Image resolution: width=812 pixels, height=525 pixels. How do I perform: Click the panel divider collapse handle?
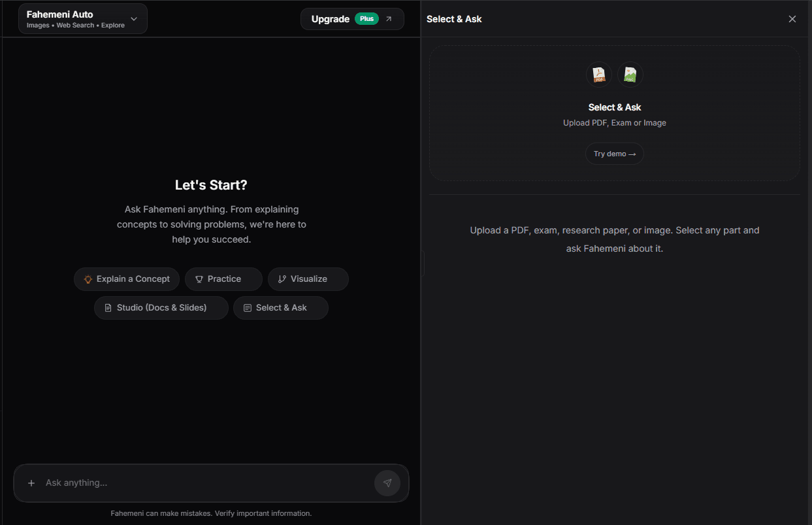click(x=423, y=263)
